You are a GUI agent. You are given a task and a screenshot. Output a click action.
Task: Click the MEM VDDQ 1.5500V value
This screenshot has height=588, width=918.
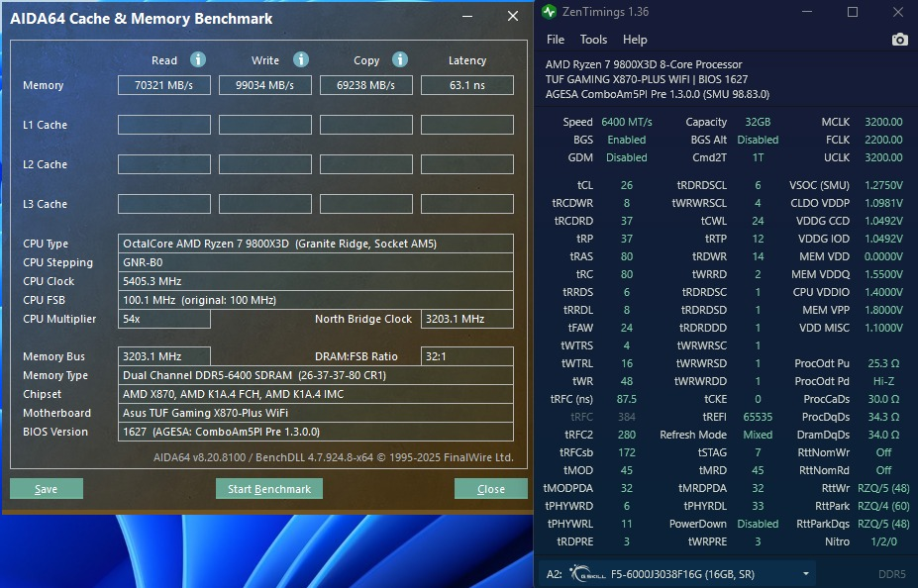click(x=883, y=274)
